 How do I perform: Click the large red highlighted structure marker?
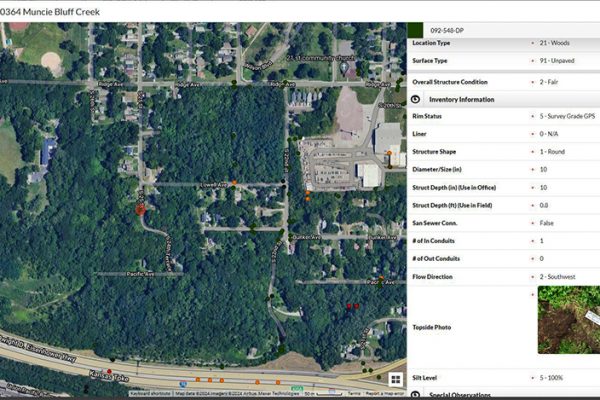pos(141,209)
